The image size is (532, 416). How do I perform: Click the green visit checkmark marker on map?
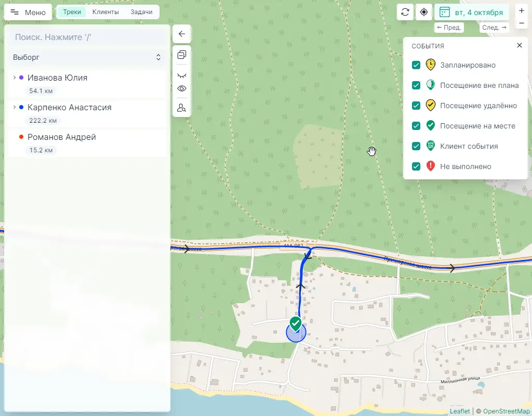click(296, 324)
